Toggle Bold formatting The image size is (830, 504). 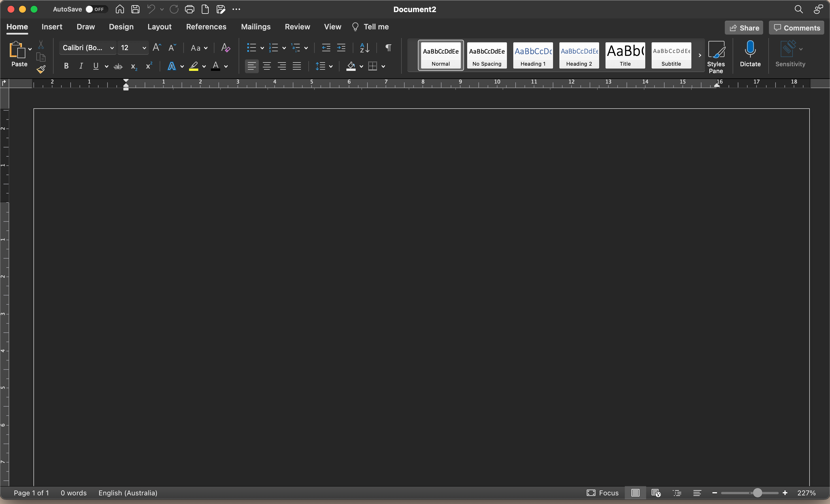pyautogui.click(x=66, y=66)
